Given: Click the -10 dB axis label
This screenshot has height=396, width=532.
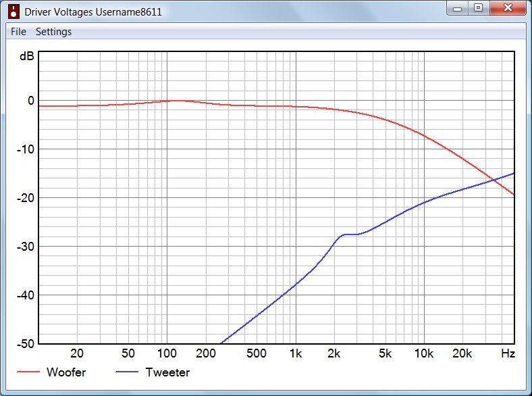Looking at the screenshot, I should click(26, 149).
